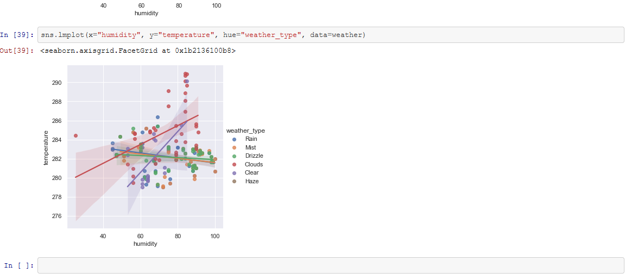This screenshot has height=279, width=644.
Task: Click the 282 y-axis tick label
Action: coord(56,159)
